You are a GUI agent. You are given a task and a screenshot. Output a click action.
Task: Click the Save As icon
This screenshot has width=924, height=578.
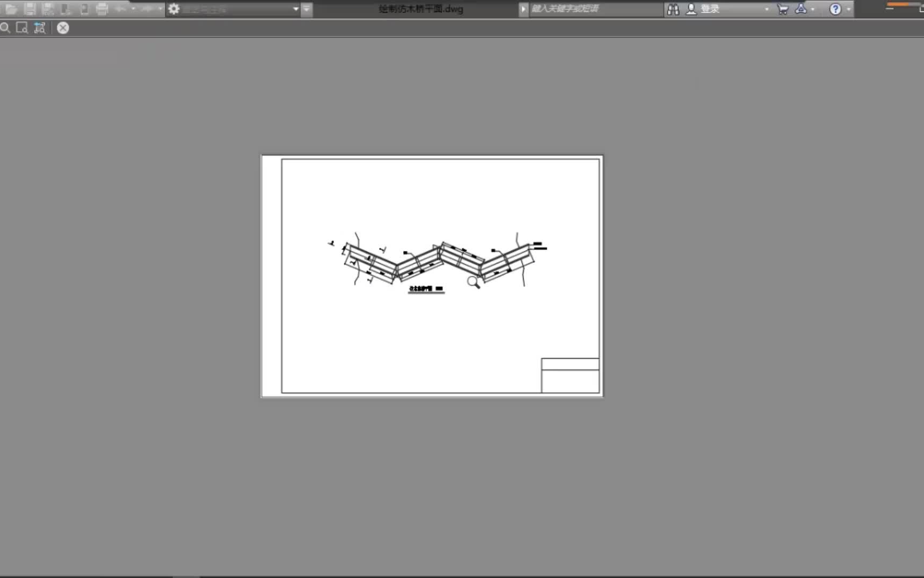pyautogui.click(x=48, y=9)
